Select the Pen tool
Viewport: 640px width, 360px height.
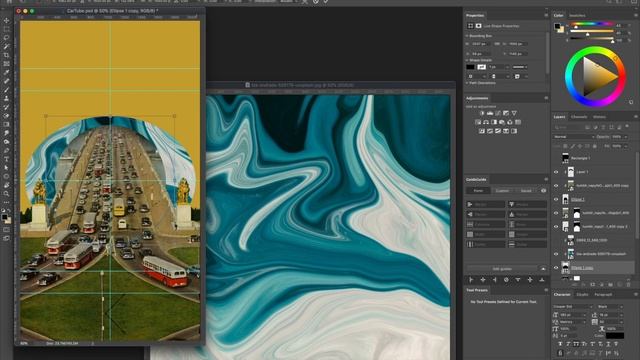click(x=6, y=150)
